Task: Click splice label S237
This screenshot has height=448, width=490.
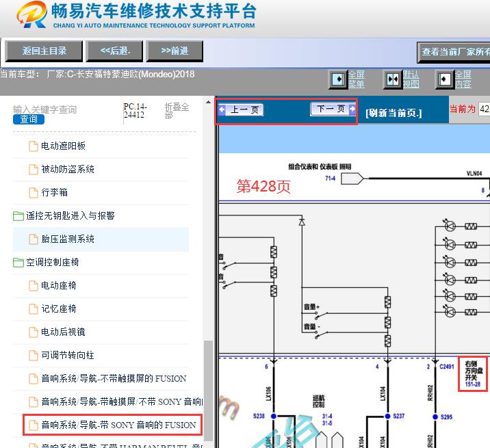Action: (x=399, y=416)
